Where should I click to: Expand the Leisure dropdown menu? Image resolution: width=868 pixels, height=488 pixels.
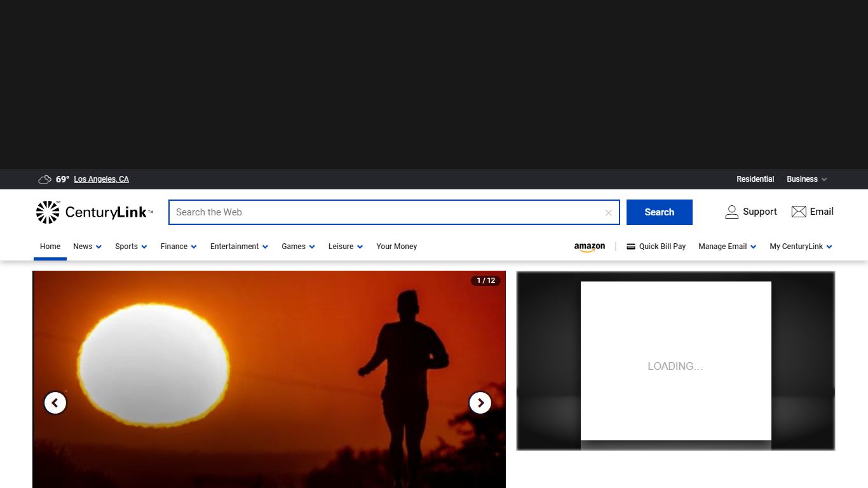[346, 247]
